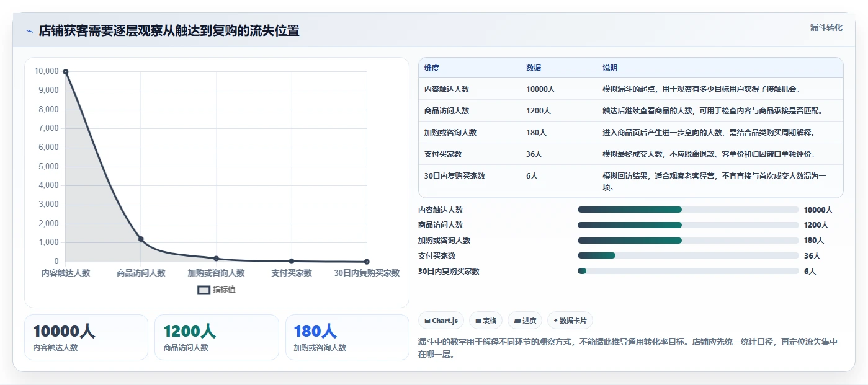
Task: Click the footer note starting 漏斗中的数字
Action: [x=628, y=348]
